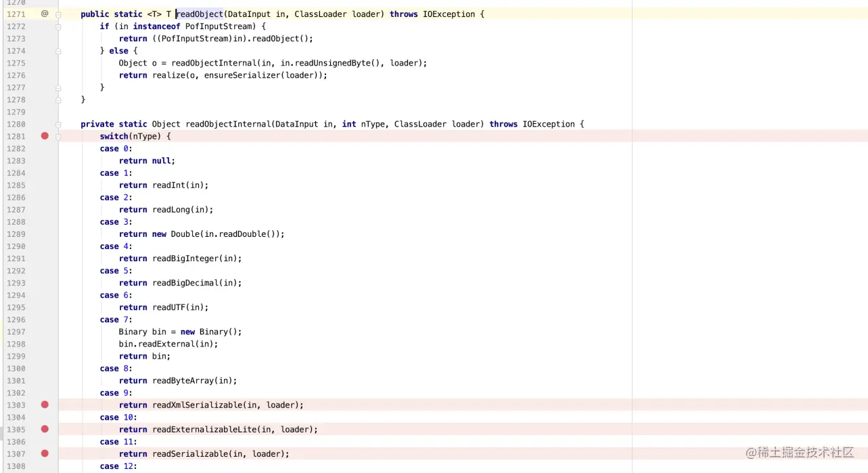Click IOException on line 1271
The width and height of the screenshot is (868, 473).
449,14
